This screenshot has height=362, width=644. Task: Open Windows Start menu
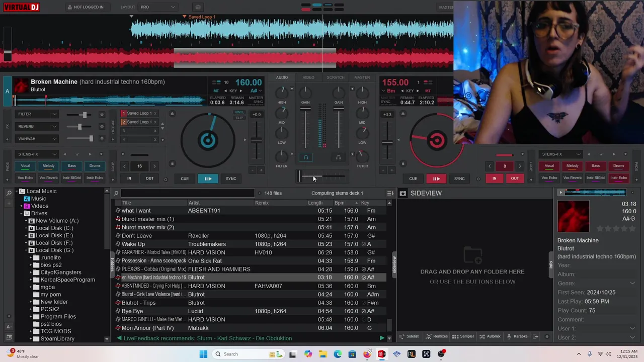tap(203, 354)
